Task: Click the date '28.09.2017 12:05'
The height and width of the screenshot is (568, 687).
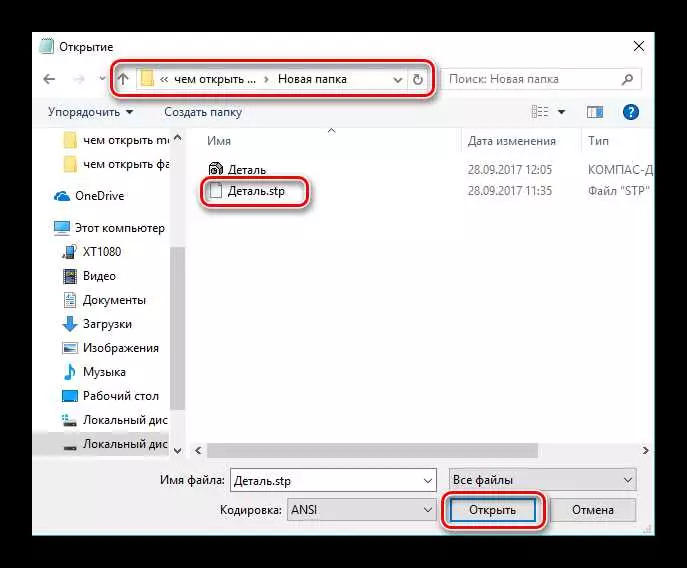Action: (x=510, y=170)
